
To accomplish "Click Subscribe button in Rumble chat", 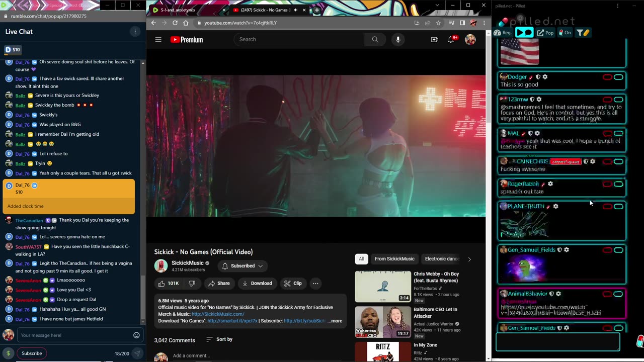I will pyautogui.click(x=31, y=353).
